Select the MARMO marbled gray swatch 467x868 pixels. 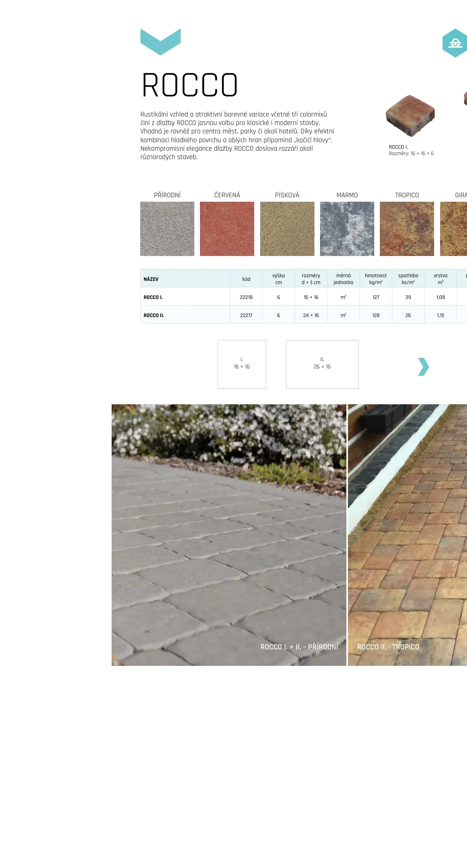pos(347,229)
